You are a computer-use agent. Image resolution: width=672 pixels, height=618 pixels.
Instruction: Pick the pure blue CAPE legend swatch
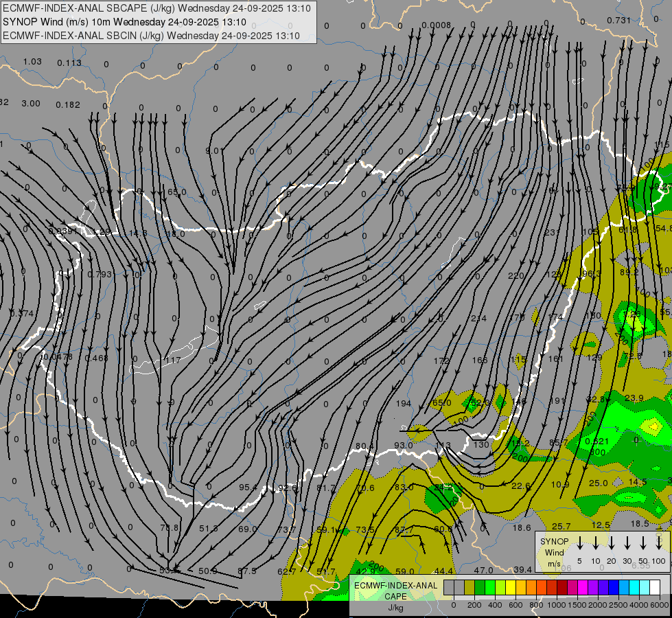tap(614, 588)
